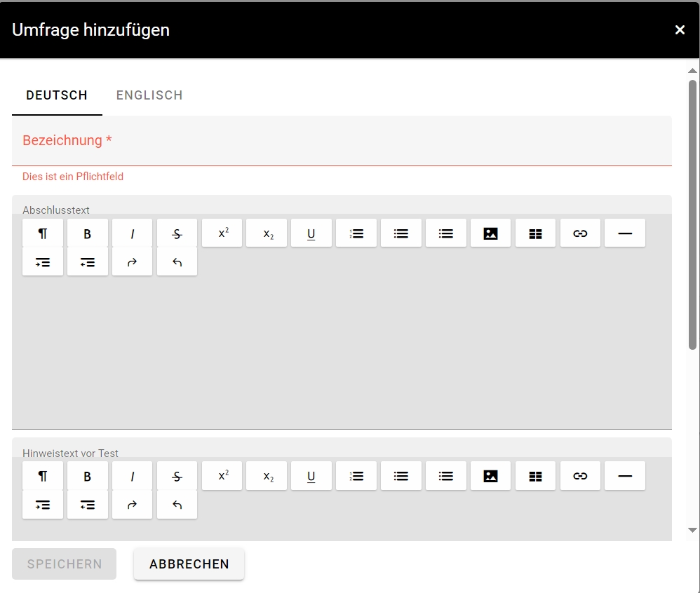Screen dimensions: 700x593
Task: Select the DEUTSCH language tab
Action: pyautogui.click(x=57, y=95)
